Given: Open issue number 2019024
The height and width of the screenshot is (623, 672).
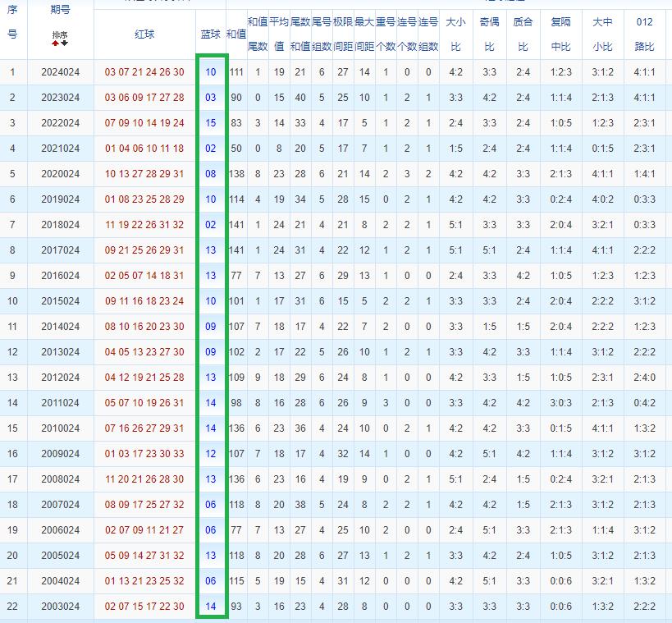Looking at the screenshot, I should click(61, 199).
